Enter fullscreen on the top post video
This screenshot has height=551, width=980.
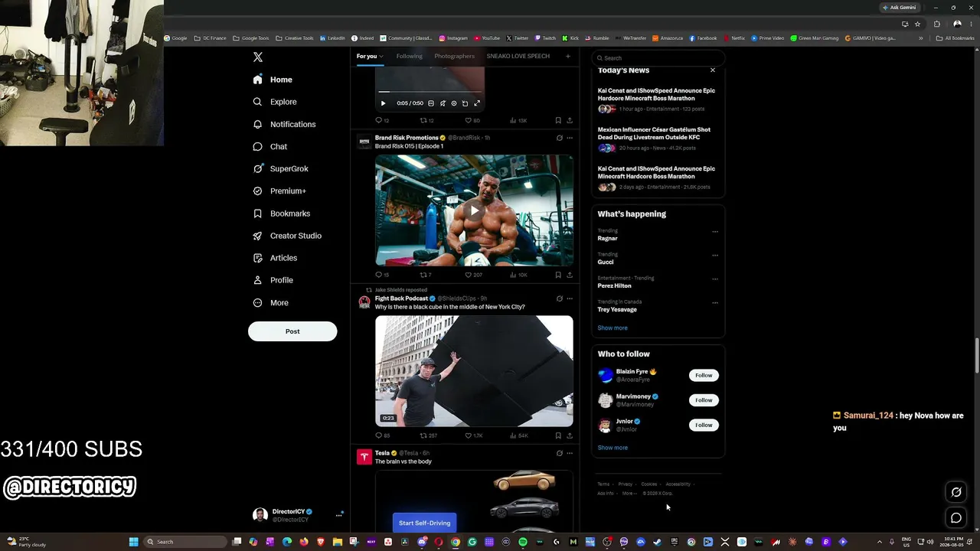point(477,103)
